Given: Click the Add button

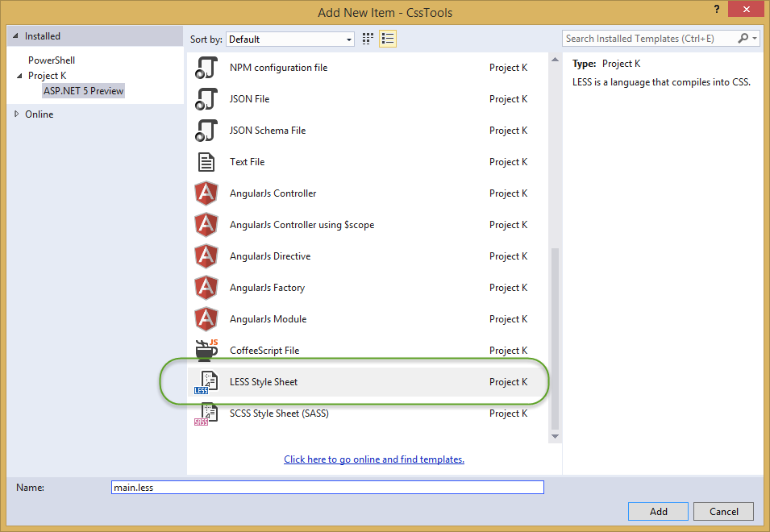Looking at the screenshot, I should point(658,511).
